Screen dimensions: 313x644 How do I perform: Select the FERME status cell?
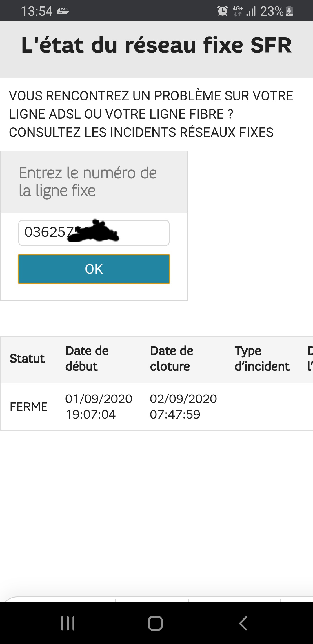click(x=28, y=407)
